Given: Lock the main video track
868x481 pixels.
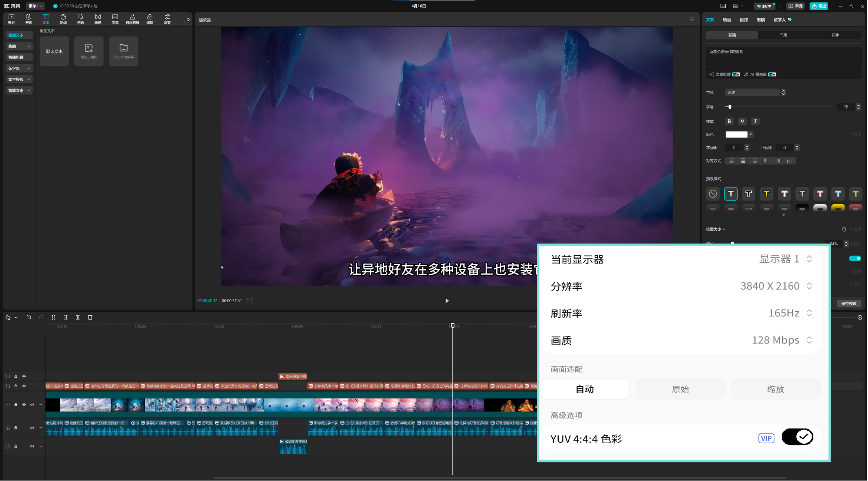Looking at the screenshot, I should [x=16, y=405].
